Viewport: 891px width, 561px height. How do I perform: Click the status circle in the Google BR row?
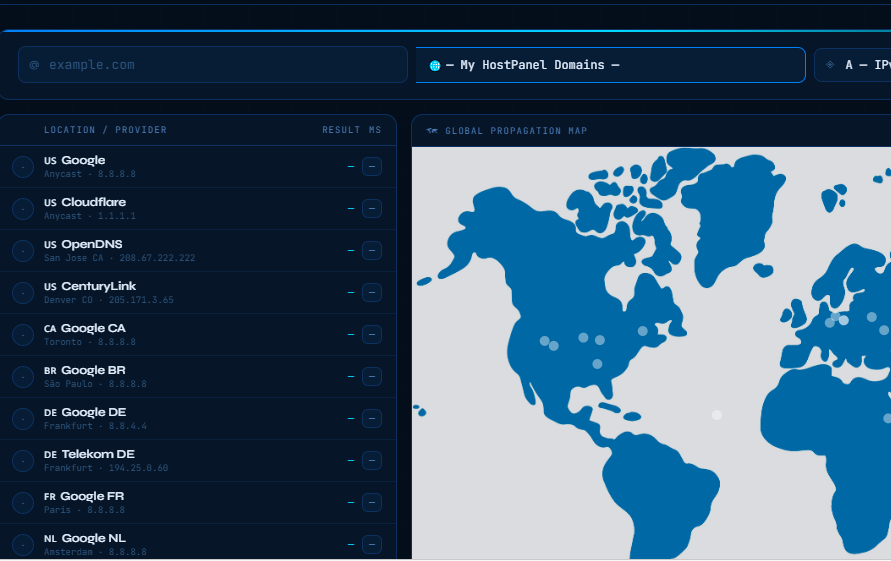coord(23,377)
